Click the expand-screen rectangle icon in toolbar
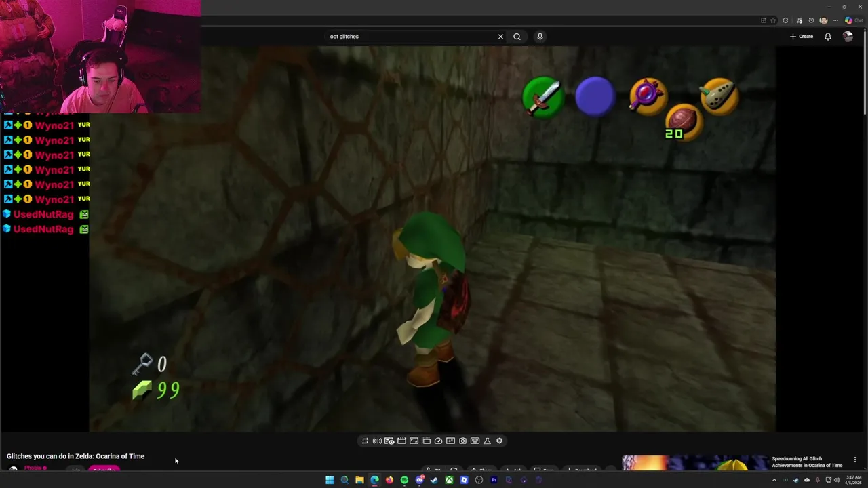The width and height of the screenshot is (868, 488). coord(414,441)
